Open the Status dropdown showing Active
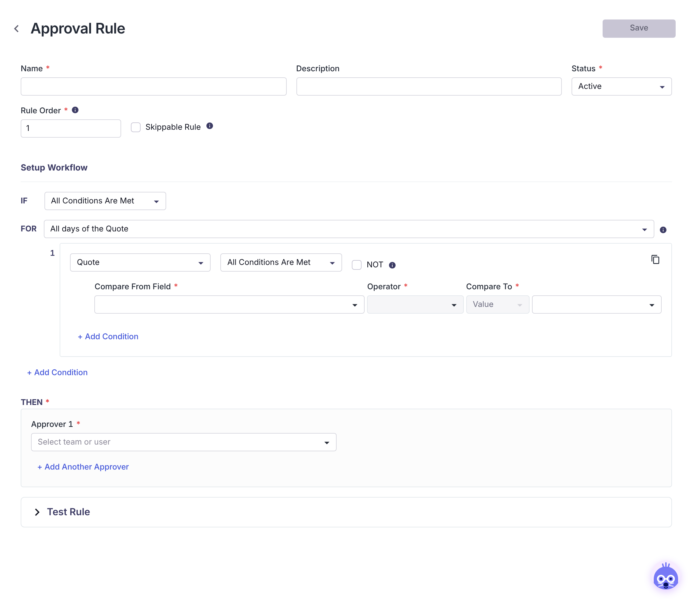Image resolution: width=700 pixels, height=609 pixels. tap(621, 87)
